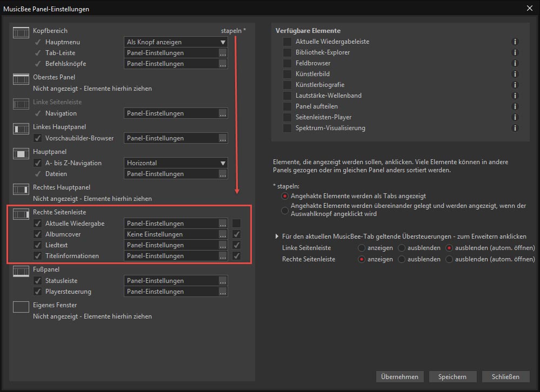Set Linke Seitenleiste to anzeigen
540x392 pixels.
[361, 248]
